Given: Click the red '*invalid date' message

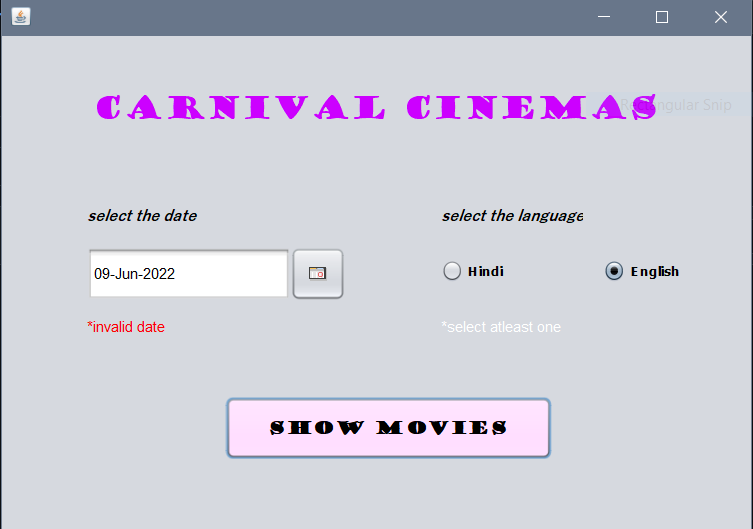Looking at the screenshot, I should coord(126,327).
